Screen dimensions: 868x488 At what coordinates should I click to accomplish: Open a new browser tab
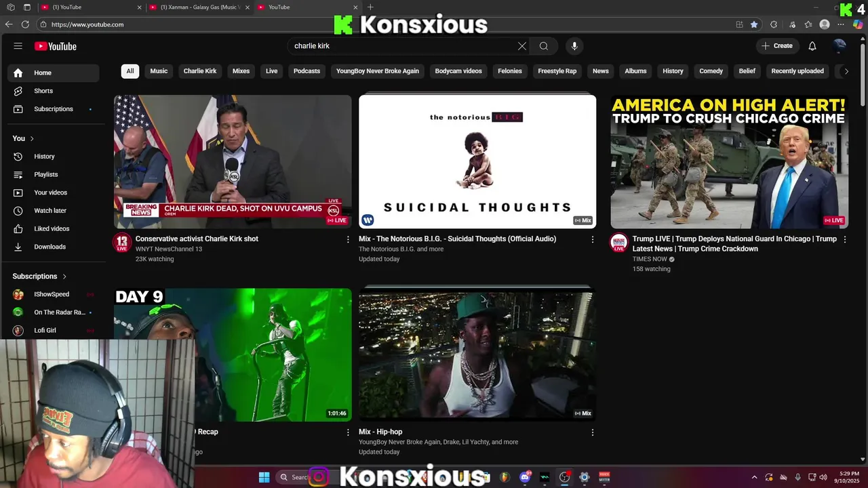tap(370, 7)
